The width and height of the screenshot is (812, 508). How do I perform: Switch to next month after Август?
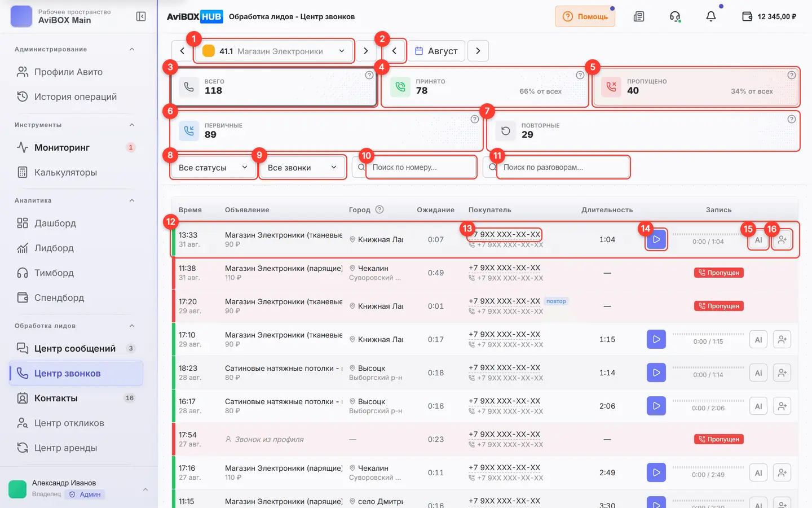[478, 51]
